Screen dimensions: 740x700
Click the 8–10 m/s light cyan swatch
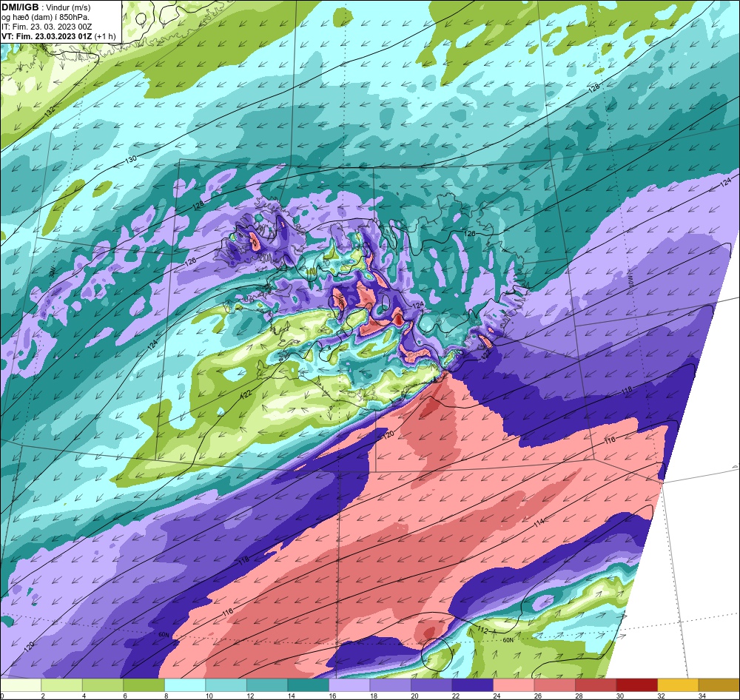185,685
